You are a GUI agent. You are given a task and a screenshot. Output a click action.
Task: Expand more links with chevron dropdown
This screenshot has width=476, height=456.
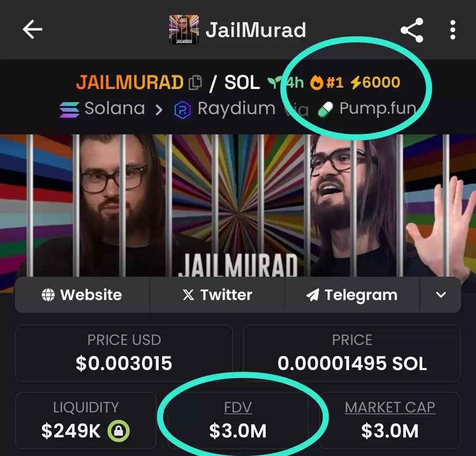pyautogui.click(x=440, y=295)
